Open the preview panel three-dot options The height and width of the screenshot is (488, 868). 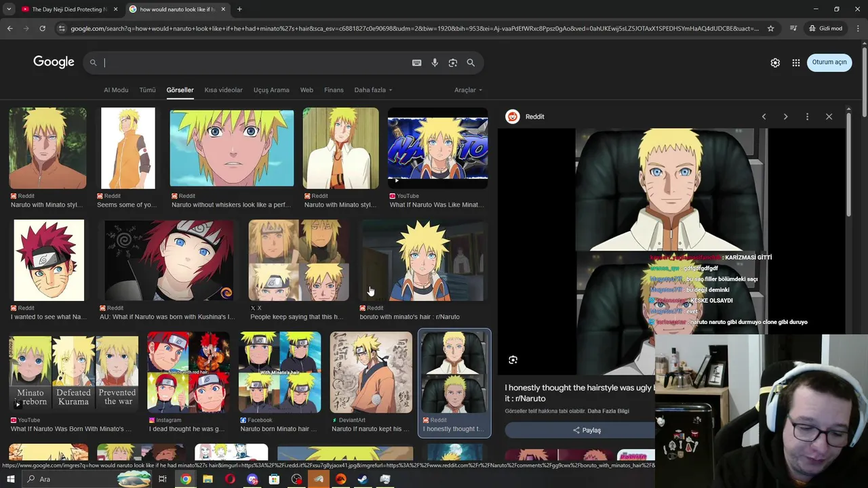click(807, 117)
